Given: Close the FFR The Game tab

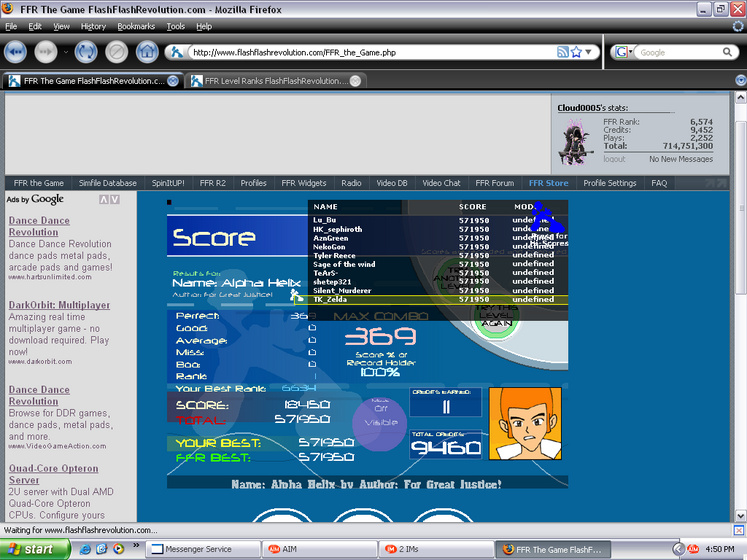Looking at the screenshot, I should click(x=173, y=81).
